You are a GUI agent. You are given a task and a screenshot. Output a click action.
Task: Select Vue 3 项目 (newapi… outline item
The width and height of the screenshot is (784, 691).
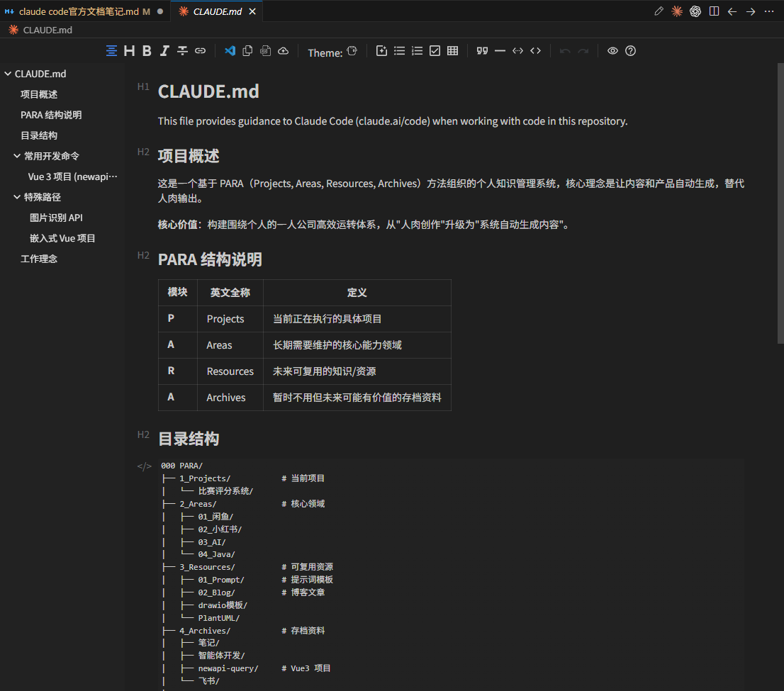72,176
